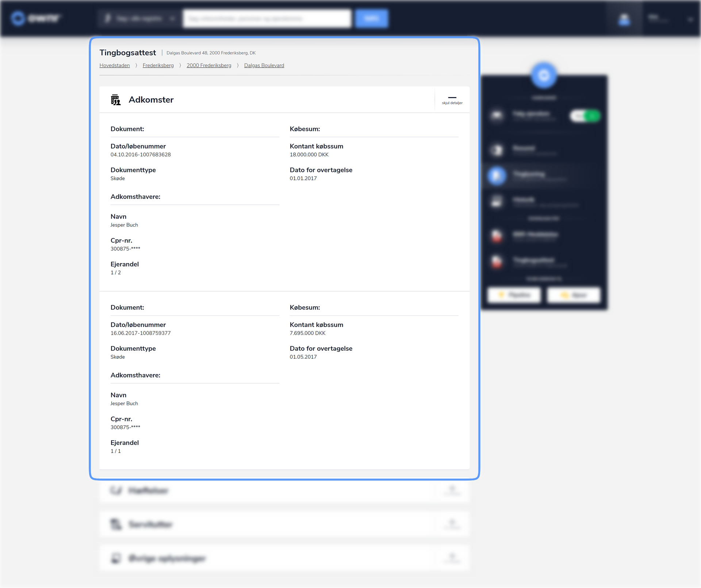Image resolution: width=701 pixels, height=588 pixels.
Task: Click the Øvrige oplysninger section icon
Action: (x=116, y=558)
